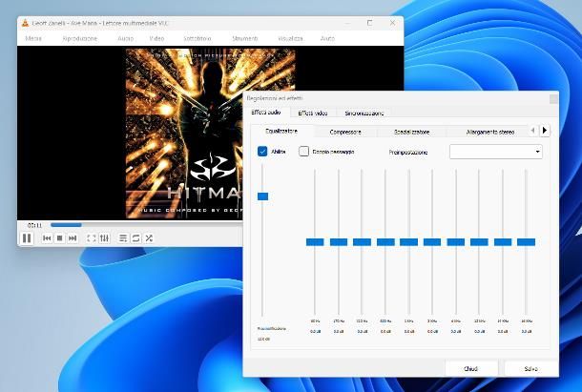Toggle loop repeat mode icon

click(x=135, y=237)
